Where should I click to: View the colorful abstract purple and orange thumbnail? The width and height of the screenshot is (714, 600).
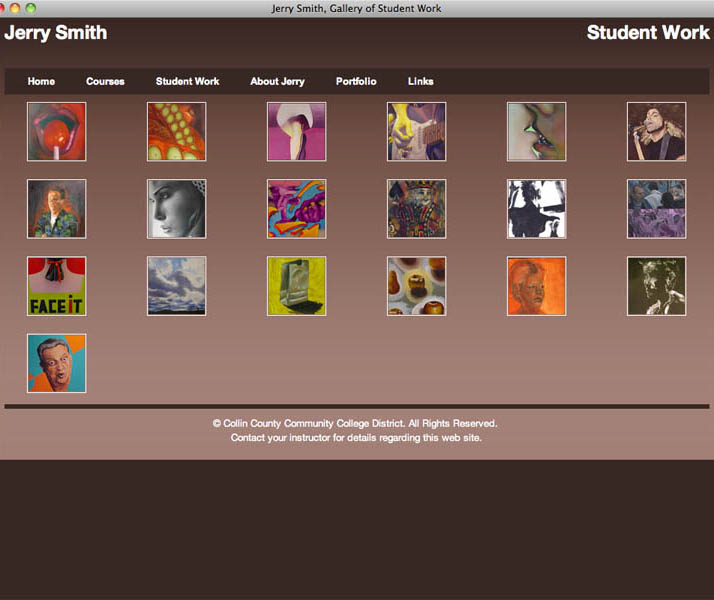[296, 209]
